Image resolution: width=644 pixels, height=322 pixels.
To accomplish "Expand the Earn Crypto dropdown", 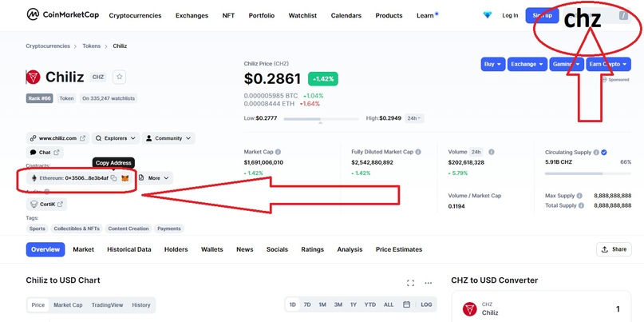I will 608,64.
